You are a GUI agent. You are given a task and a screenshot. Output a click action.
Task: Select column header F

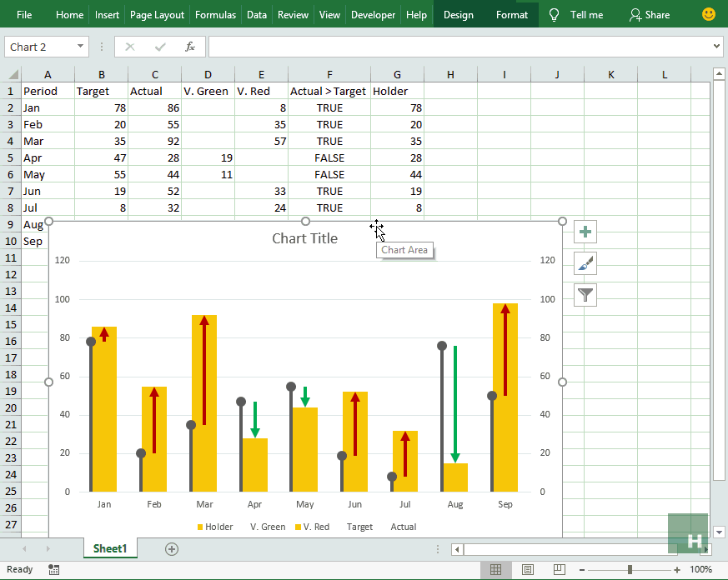[329, 74]
